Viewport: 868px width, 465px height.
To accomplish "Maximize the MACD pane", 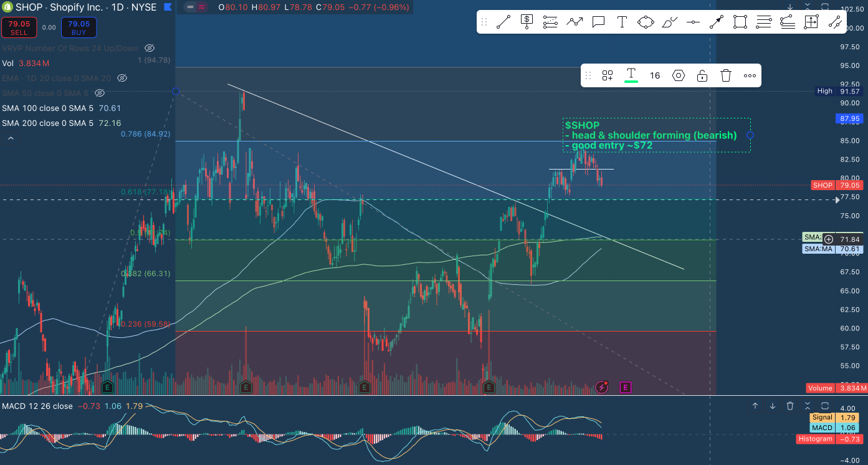I will click(x=825, y=406).
